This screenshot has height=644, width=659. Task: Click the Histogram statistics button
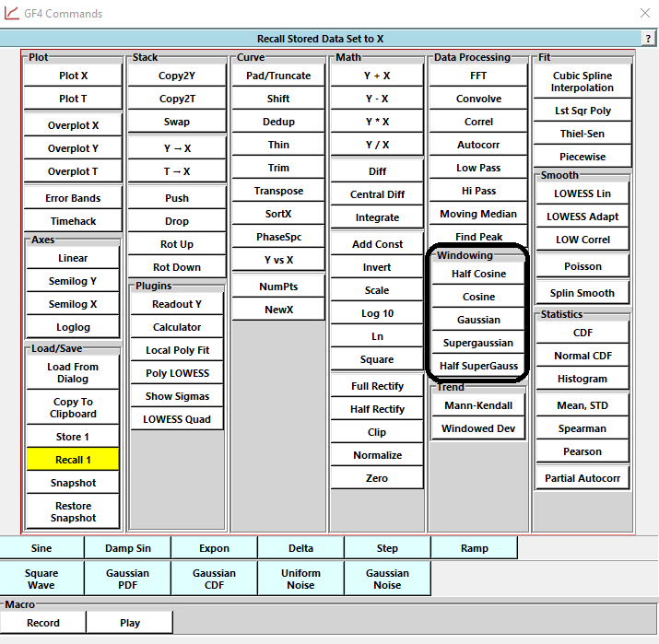tap(583, 379)
